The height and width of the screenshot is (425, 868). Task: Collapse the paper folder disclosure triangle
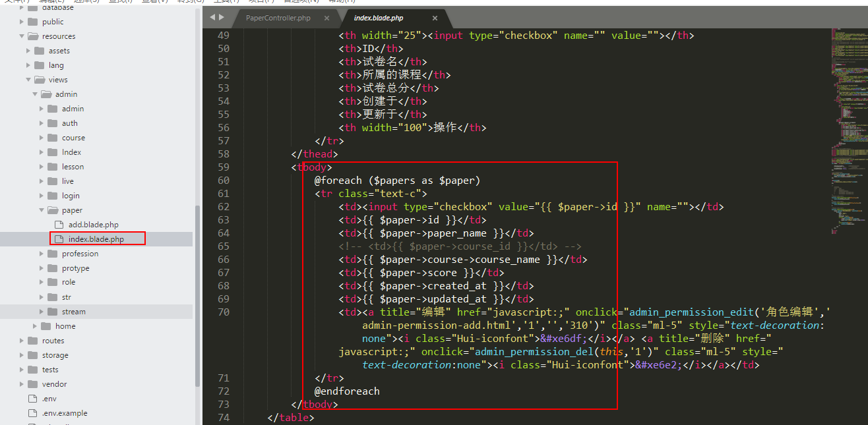tap(42, 210)
